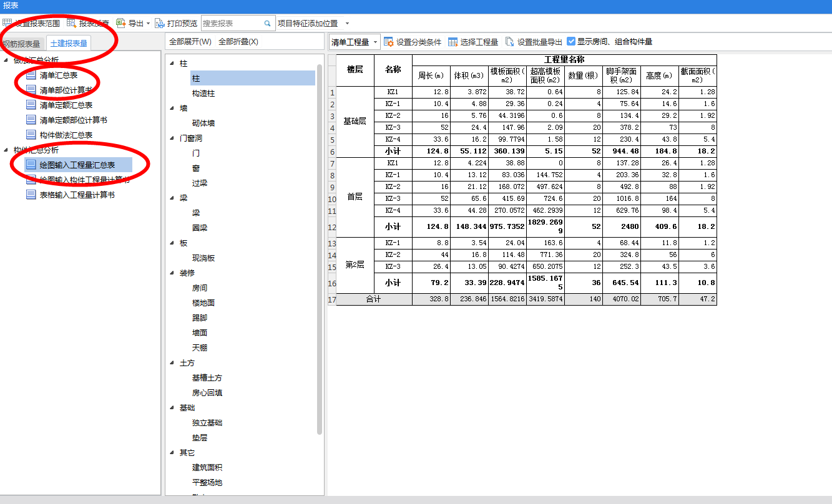
Task: Open the 表格输入工程量计算书 report
Action: click(x=77, y=195)
